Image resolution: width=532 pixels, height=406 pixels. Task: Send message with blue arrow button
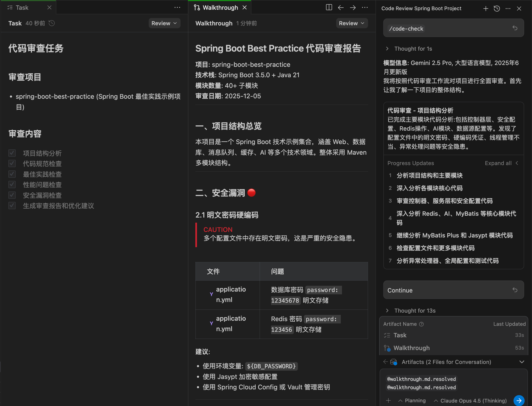519,400
